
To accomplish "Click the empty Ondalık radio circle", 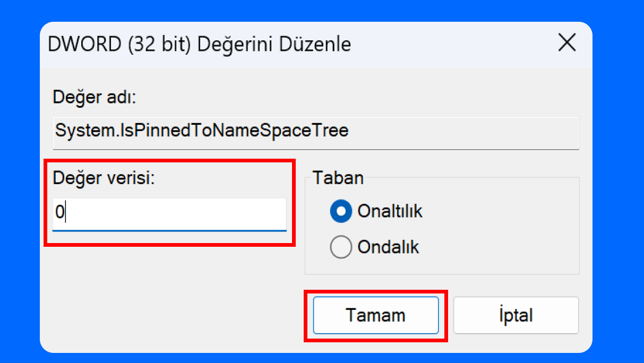I will pyautogui.click(x=341, y=247).
